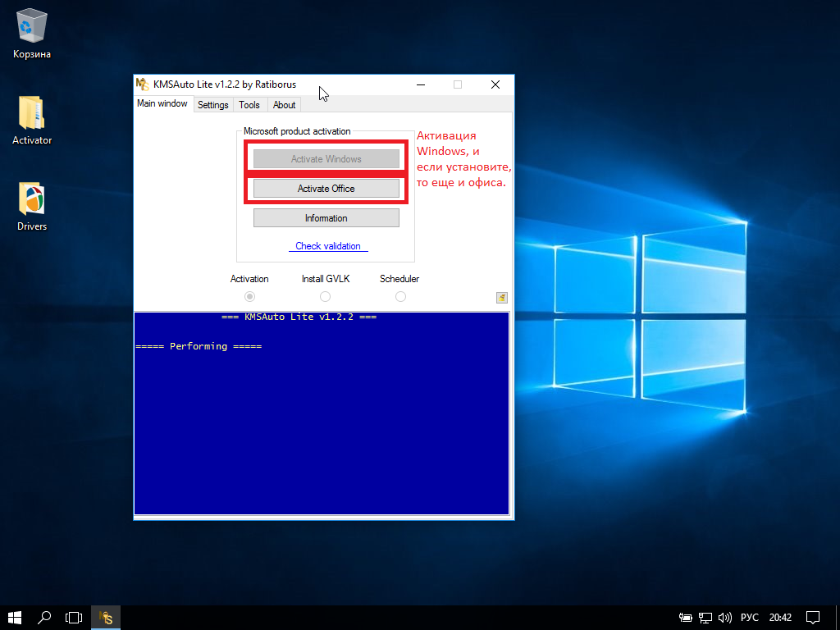Open taskbar search magnifier

pos(44,618)
